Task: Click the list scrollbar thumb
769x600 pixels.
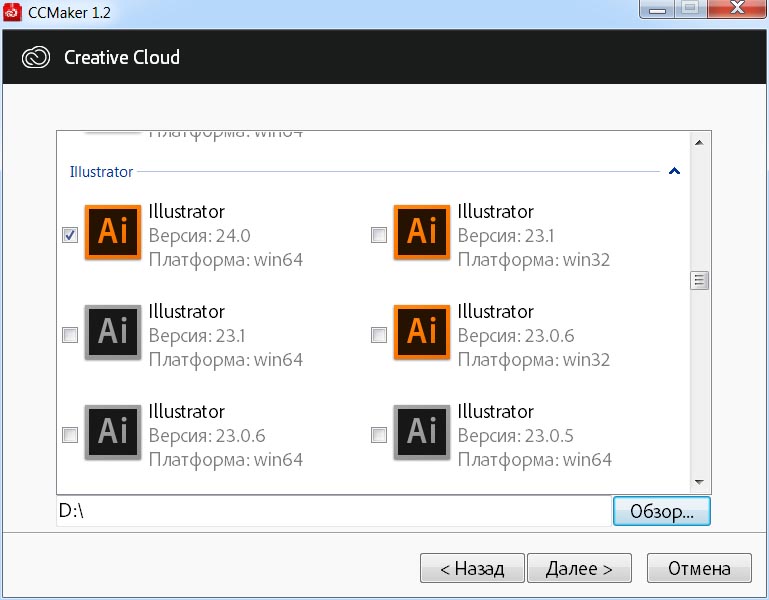Action: [699, 281]
